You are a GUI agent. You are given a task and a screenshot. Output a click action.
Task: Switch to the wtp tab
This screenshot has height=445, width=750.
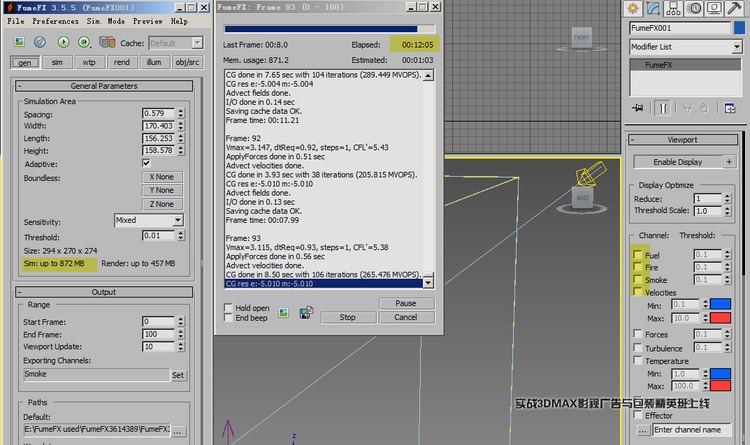pyautogui.click(x=89, y=62)
